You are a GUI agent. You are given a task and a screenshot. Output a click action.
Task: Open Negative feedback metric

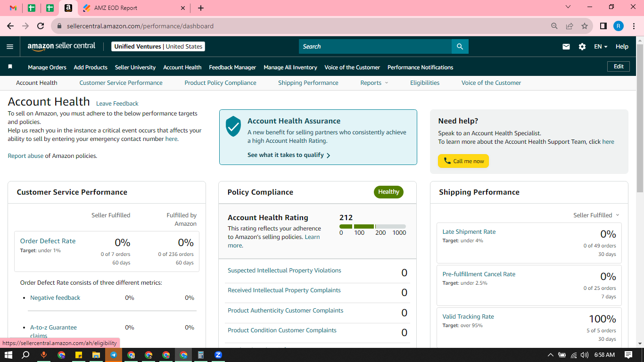pos(55,298)
